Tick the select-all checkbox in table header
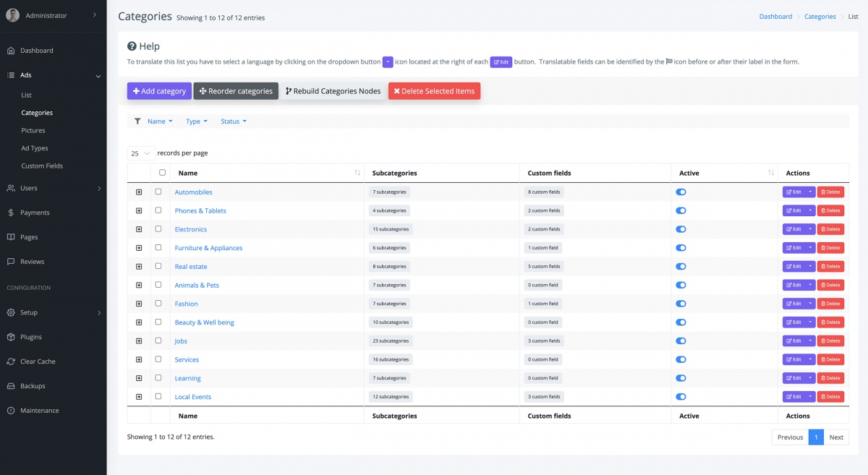 (162, 173)
